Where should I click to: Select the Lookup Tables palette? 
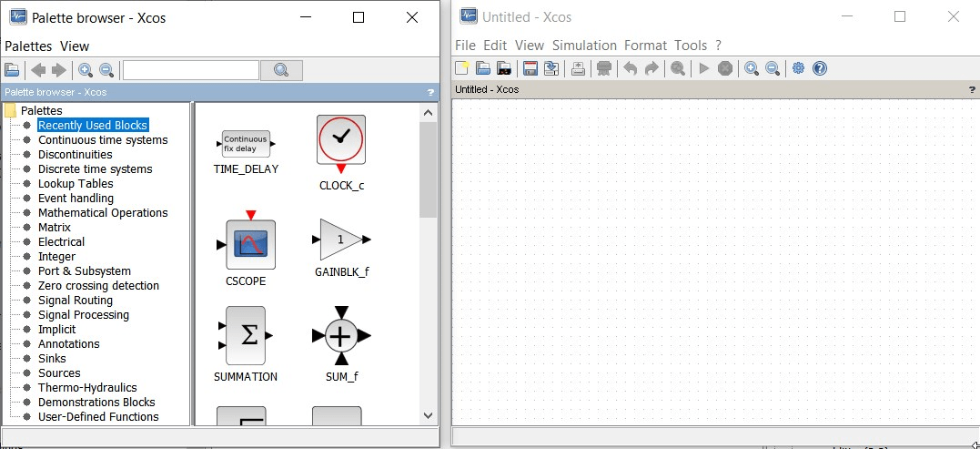[76, 184]
